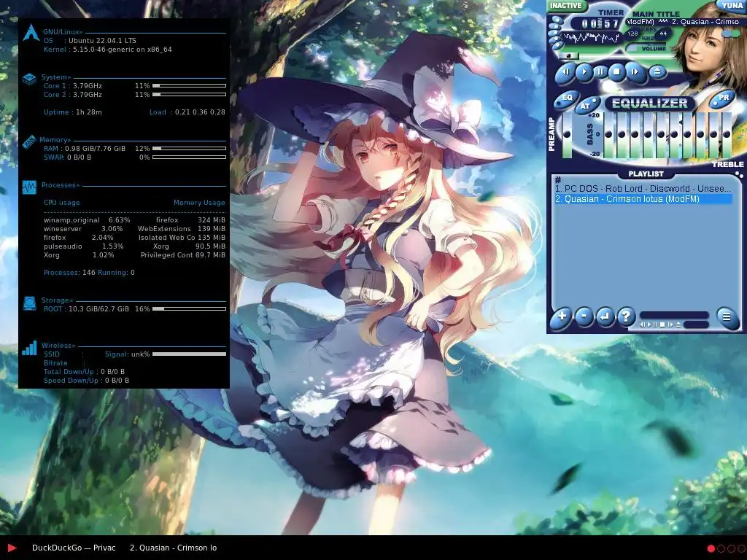
Task: Click the first equalizer band slider beside BASS
Action: point(608,135)
